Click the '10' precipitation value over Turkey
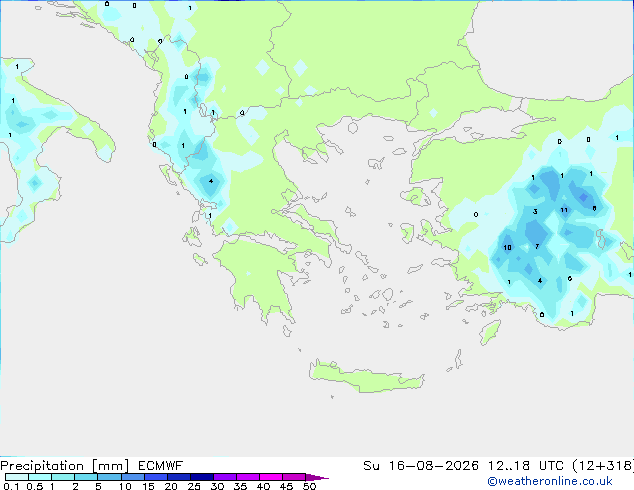The height and width of the screenshot is (490, 634). [507, 247]
